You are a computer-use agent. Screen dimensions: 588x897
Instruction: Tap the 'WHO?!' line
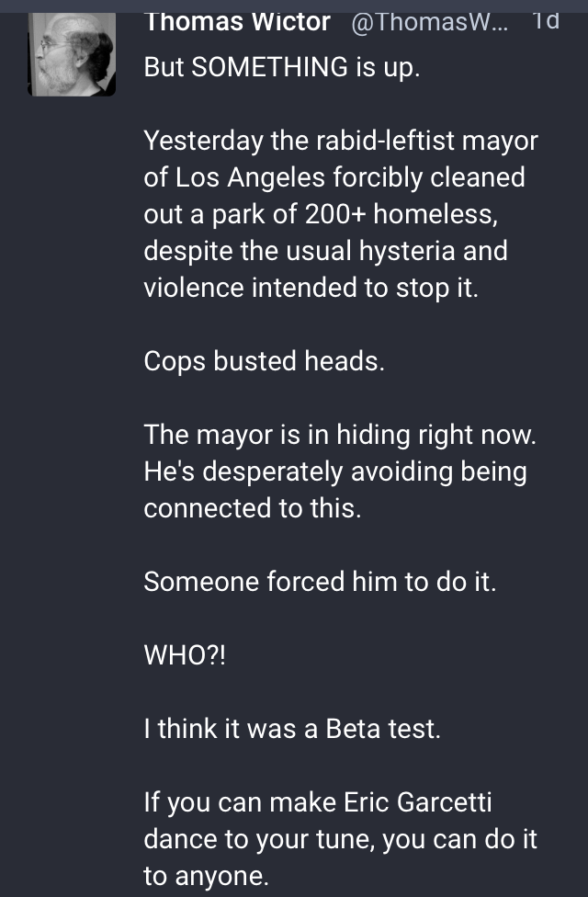click(186, 655)
